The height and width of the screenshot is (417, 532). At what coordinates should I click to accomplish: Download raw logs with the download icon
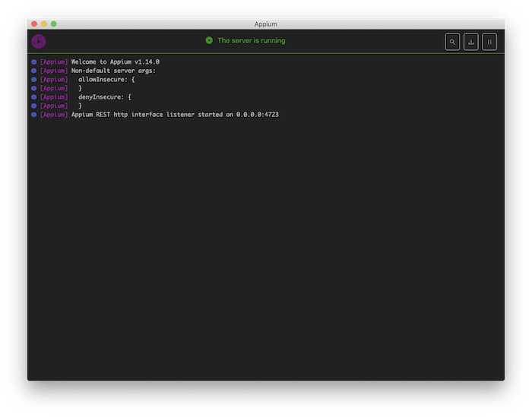(471, 42)
